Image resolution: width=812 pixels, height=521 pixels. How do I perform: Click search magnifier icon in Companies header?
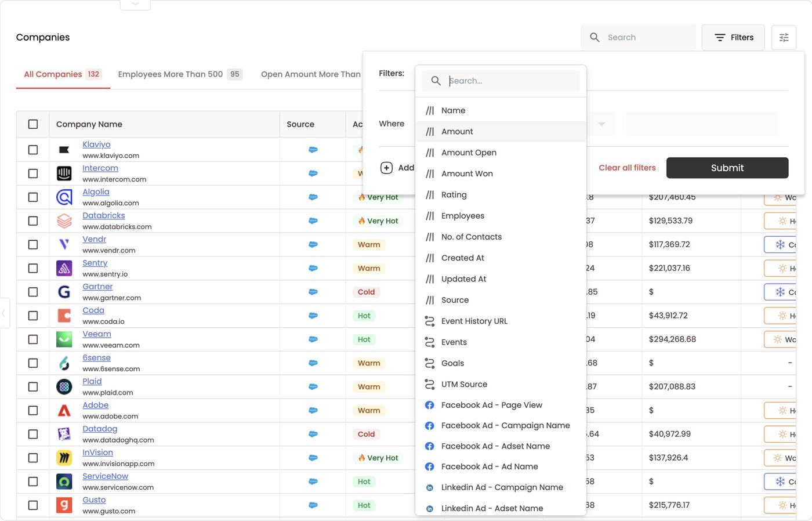594,37
